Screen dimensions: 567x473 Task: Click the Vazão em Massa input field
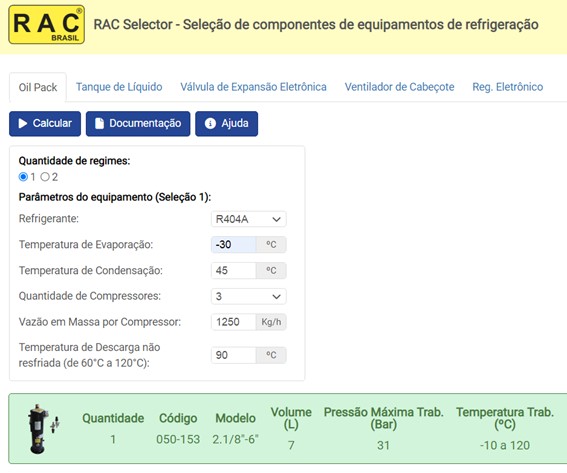(234, 322)
